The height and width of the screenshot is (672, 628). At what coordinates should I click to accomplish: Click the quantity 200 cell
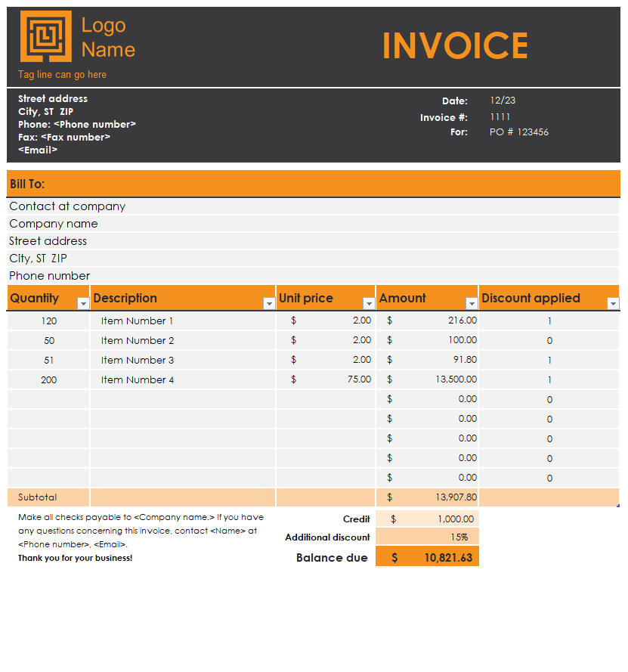click(x=48, y=379)
